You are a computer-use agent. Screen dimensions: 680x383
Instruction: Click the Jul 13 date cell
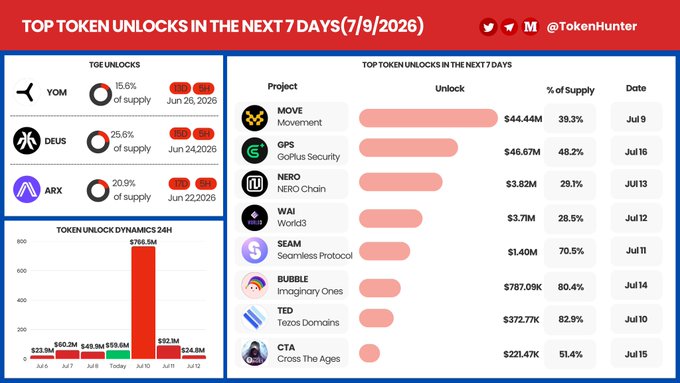point(636,183)
